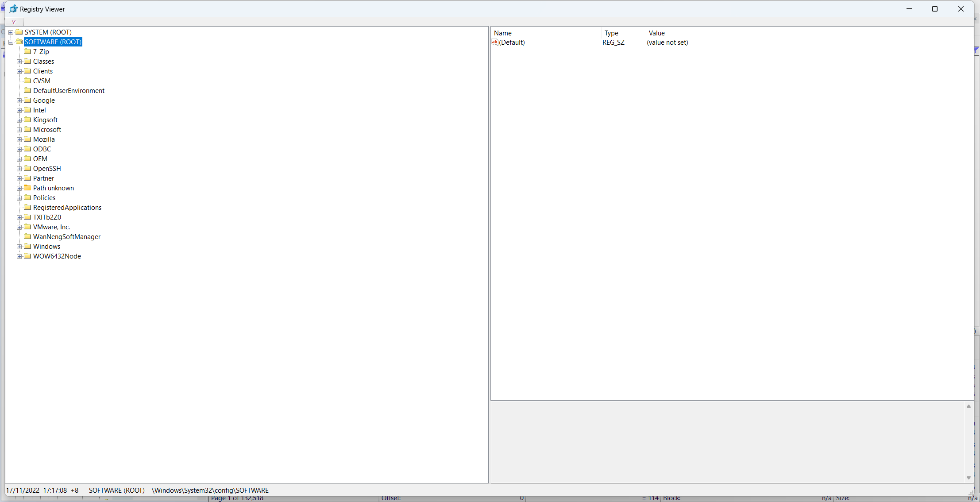This screenshot has width=980, height=502.
Task: Select the 7-Zip registry key
Action: pyautogui.click(x=40, y=51)
